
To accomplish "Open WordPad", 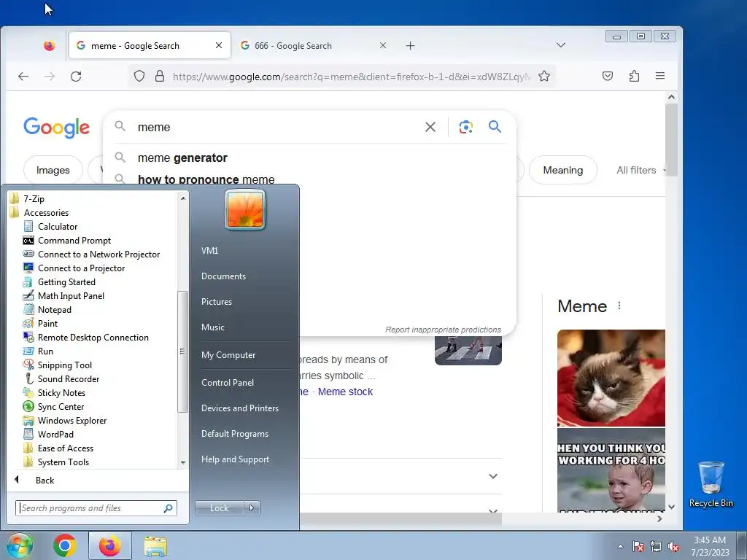I will click(x=55, y=435).
